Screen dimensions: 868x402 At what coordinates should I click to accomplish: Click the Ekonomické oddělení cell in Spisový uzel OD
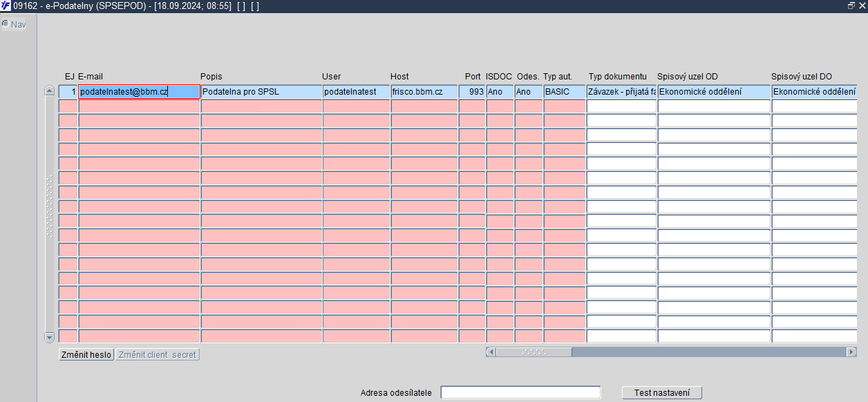(714, 91)
